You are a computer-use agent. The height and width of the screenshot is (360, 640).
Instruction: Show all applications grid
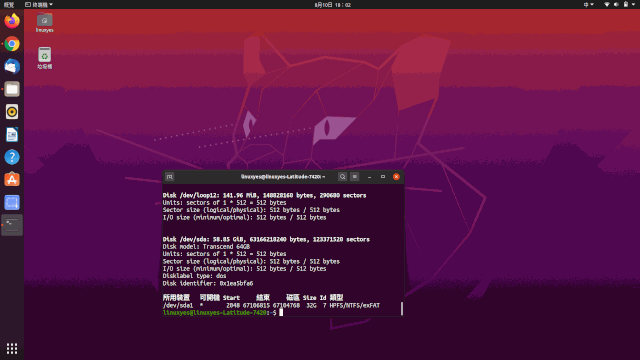click(x=12, y=348)
